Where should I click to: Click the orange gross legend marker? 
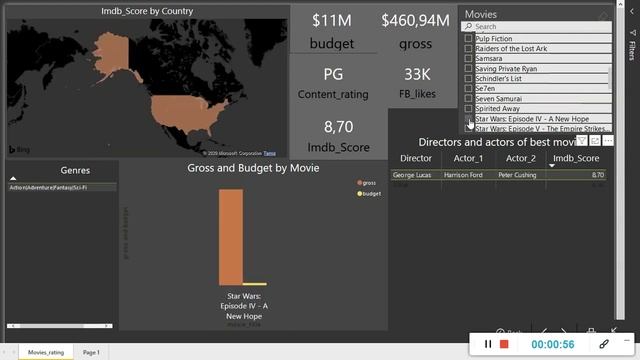pyautogui.click(x=360, y=183)
